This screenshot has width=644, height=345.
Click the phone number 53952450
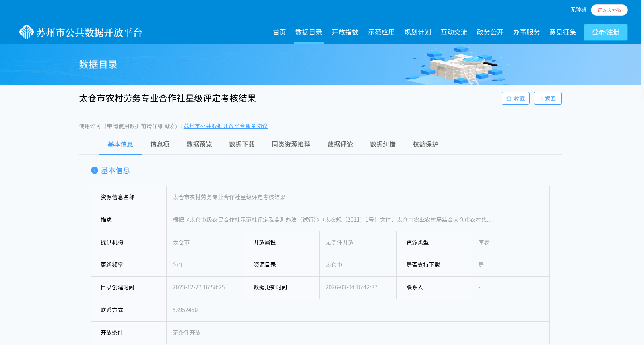(185, 310)
